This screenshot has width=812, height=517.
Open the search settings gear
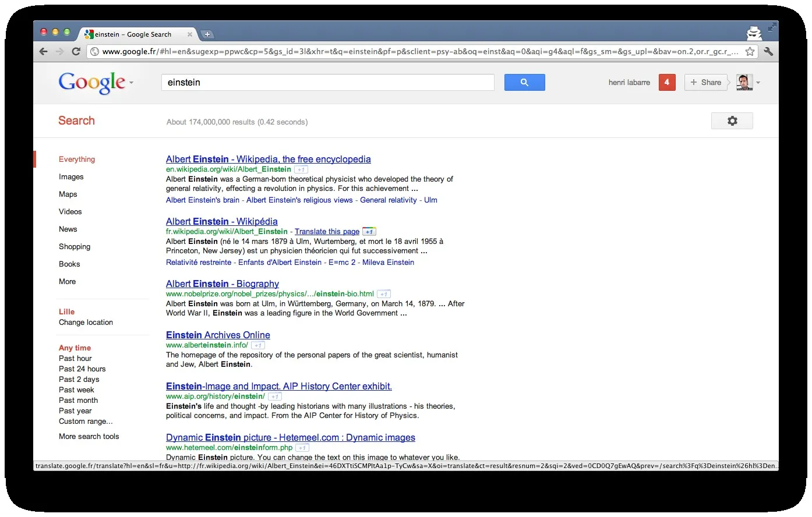[732, 121]
